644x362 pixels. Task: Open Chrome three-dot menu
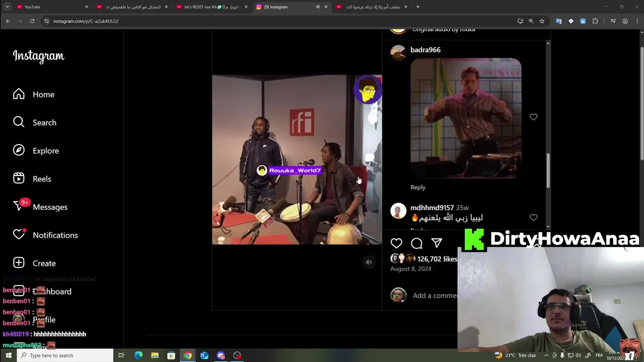point(637,21)
